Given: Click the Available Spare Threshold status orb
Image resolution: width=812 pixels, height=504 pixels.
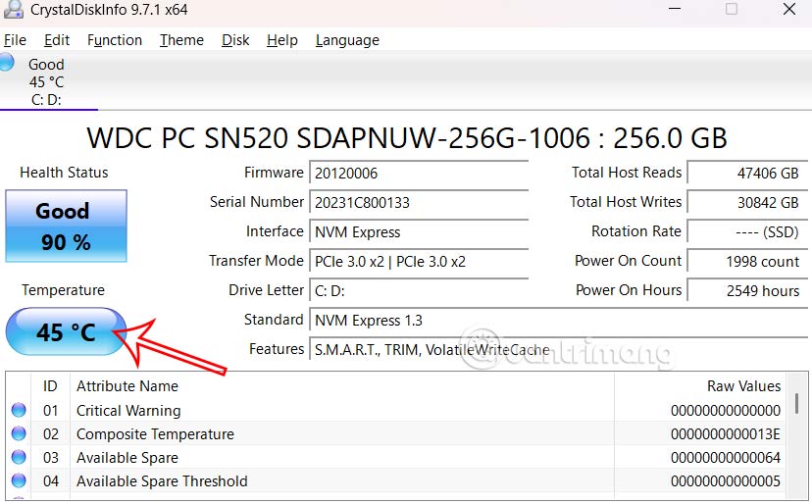Looking at the screenshot, I should [x=19, y=481].
